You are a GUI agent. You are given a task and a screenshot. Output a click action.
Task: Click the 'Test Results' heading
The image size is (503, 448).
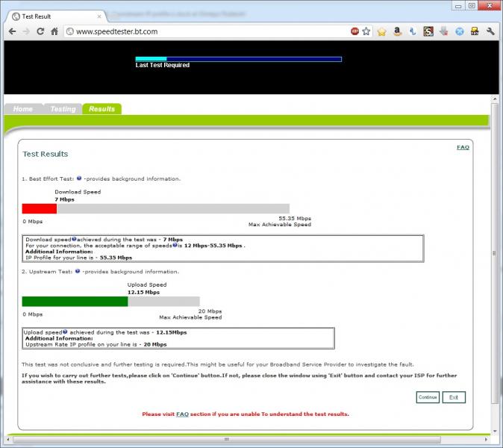(46, 154)
